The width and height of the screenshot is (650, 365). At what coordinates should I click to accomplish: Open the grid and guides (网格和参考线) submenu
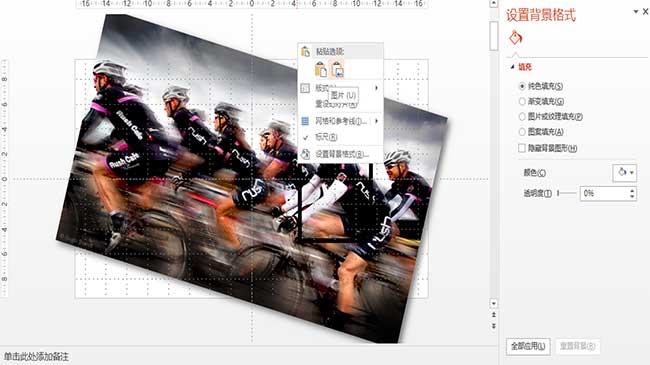point(340,121)
